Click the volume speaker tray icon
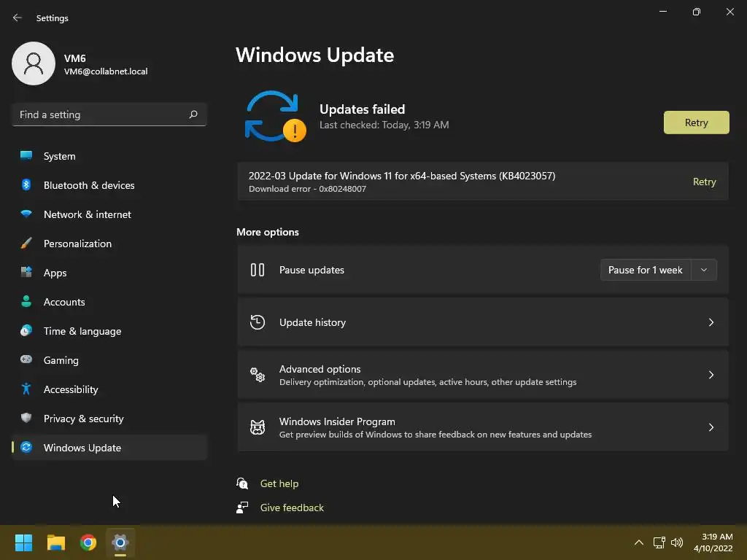The image size is (747, 560). click(x=676, y=542)
